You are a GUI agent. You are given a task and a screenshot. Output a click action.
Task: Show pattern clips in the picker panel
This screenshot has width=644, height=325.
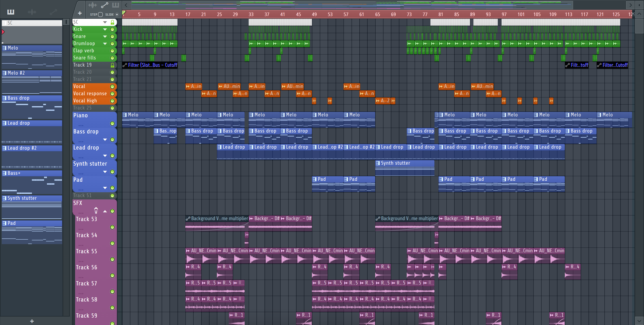click(11, 12)
